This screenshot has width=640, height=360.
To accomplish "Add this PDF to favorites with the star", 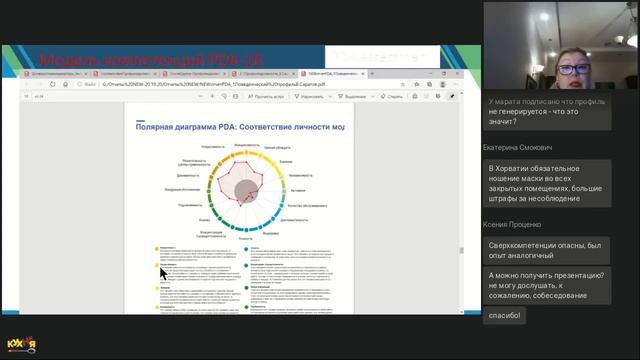I will pos(403,84).
